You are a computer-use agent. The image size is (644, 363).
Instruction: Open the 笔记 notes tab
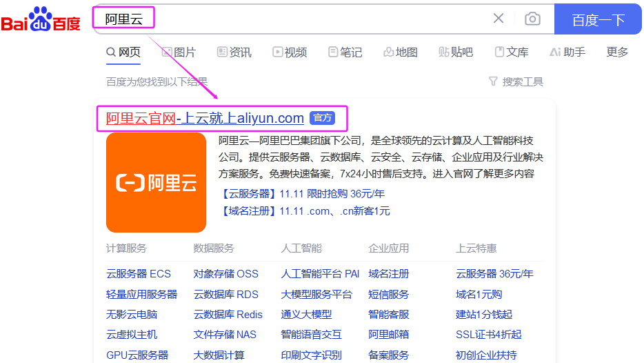(345, 52)
